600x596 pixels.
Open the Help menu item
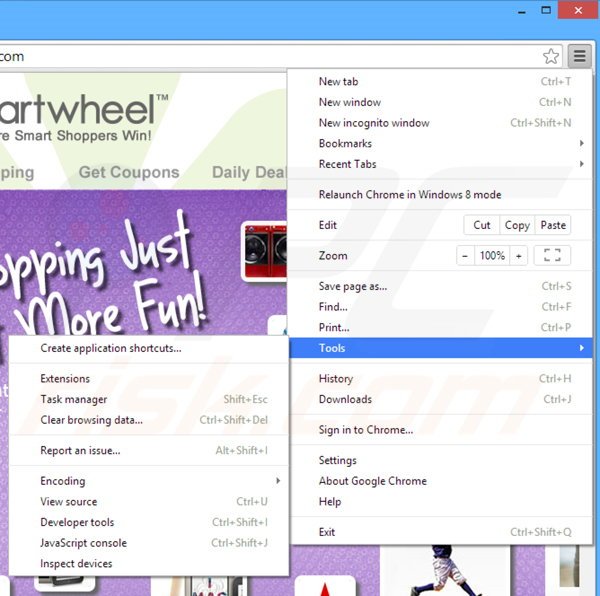440,502
